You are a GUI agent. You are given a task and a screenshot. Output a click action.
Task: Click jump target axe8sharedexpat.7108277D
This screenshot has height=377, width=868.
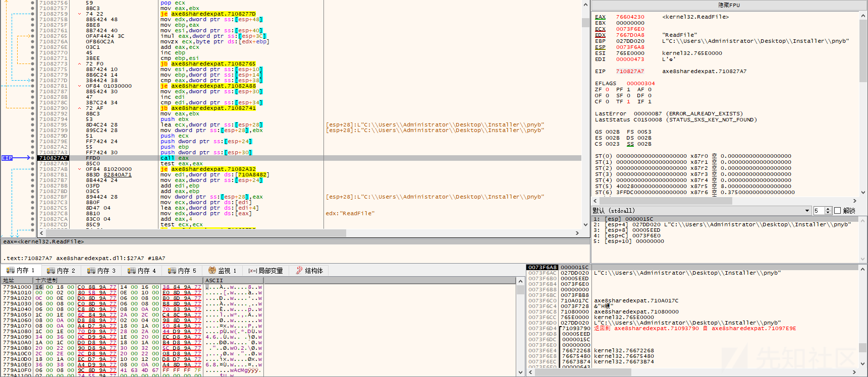pos(213,14)
